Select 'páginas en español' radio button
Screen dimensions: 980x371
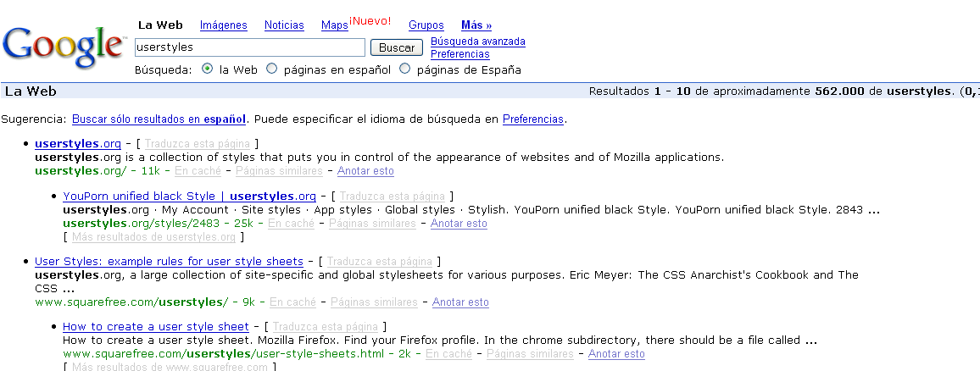click(271, 69)
